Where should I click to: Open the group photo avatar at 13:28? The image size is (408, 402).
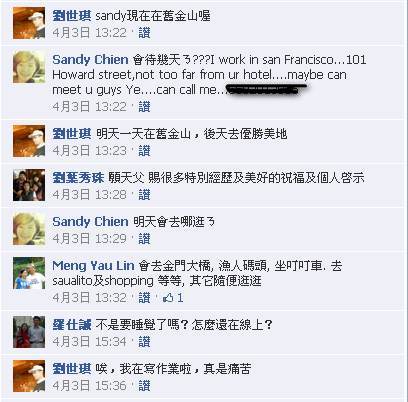tap(29, 185)
